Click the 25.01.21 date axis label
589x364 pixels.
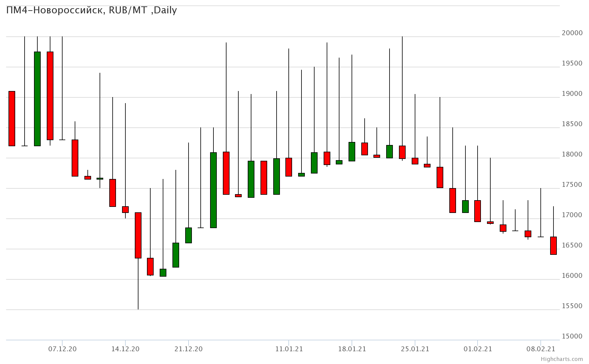(x=415, y=349)
